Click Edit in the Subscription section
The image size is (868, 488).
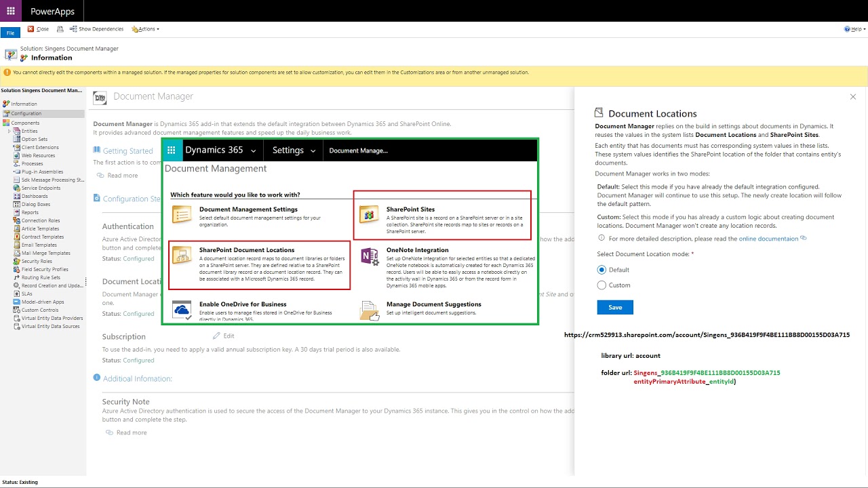(x=229, y=335)
